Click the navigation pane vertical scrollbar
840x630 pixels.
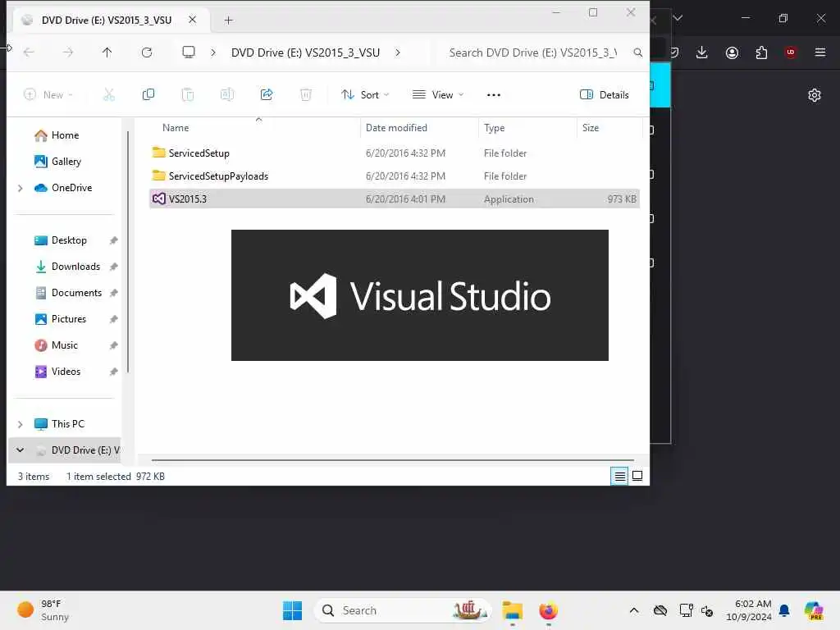click(128, 252)
